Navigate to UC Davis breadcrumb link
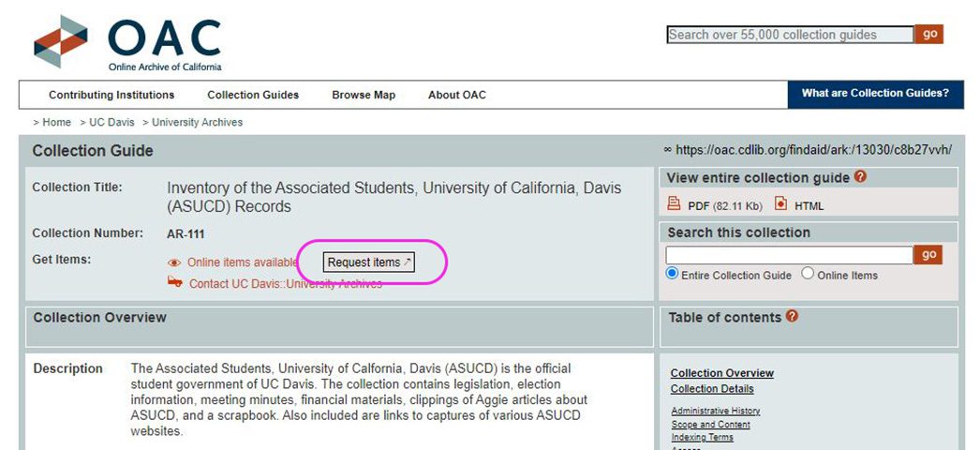This screenshot has height=450, width=980. point(111,122)
